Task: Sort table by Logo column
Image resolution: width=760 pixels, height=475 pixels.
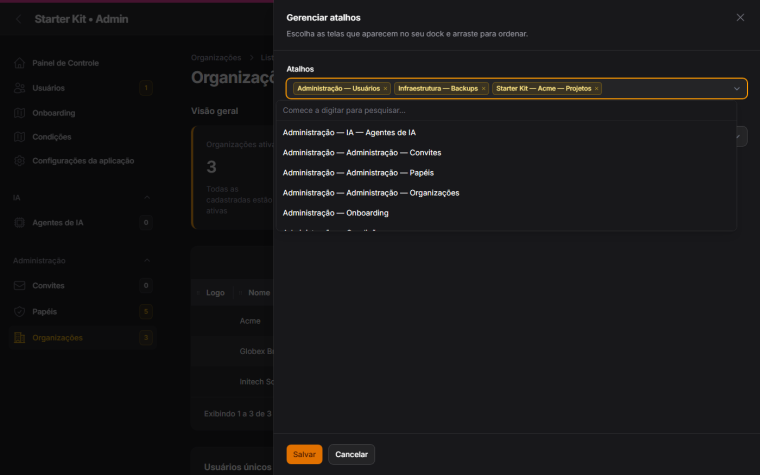Action: pyautogui.click(x=215, y=293)
